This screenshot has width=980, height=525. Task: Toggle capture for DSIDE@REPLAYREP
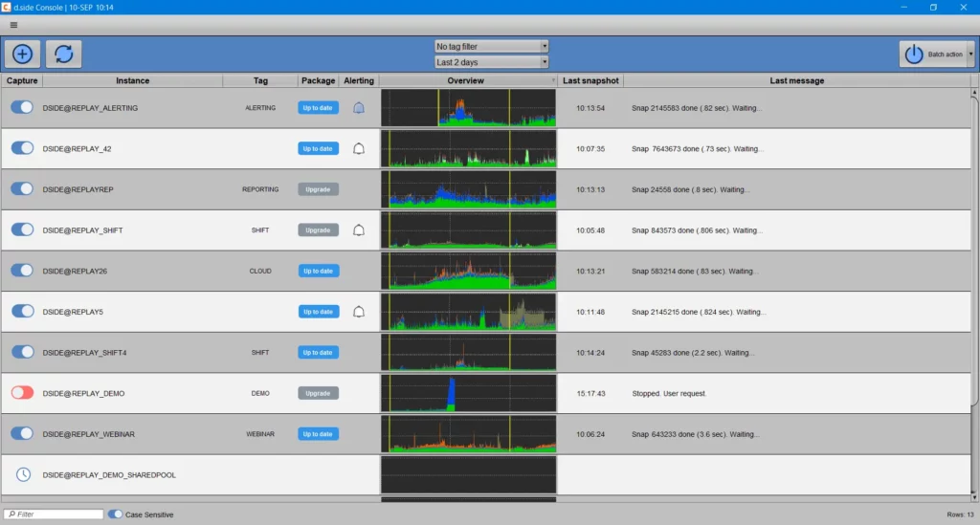click(23, 188)
